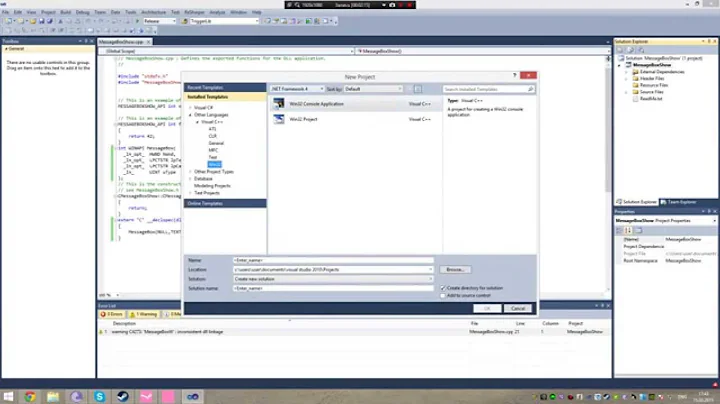The image size is (720, 404).
Task: Collapse the Visual C++ template node
Action: 198,122
